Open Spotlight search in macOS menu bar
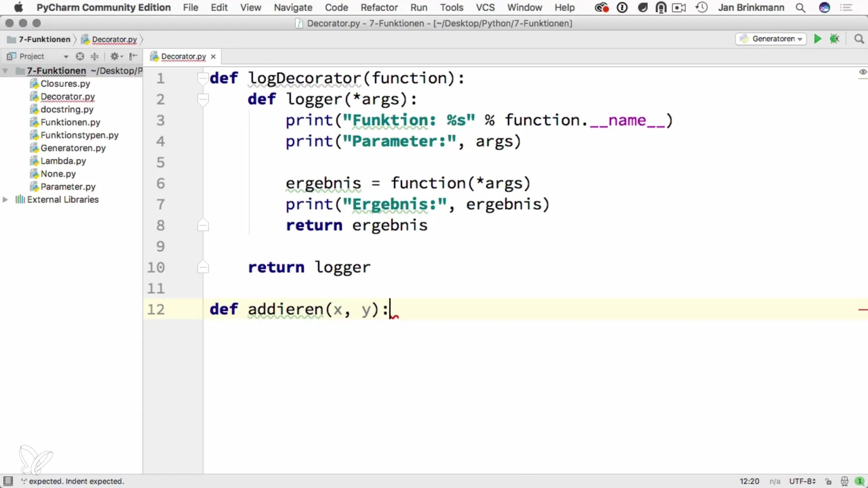Screen dimensions: 868x488 point(800,8)
